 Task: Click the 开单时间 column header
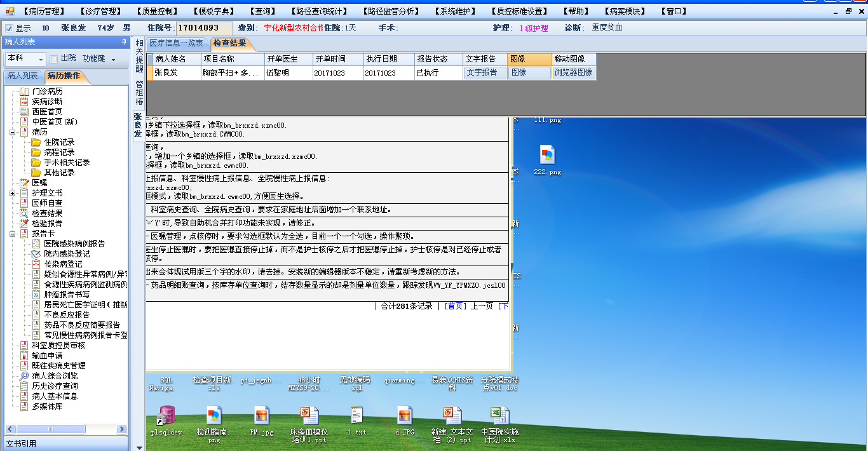[x=338, y=59]
